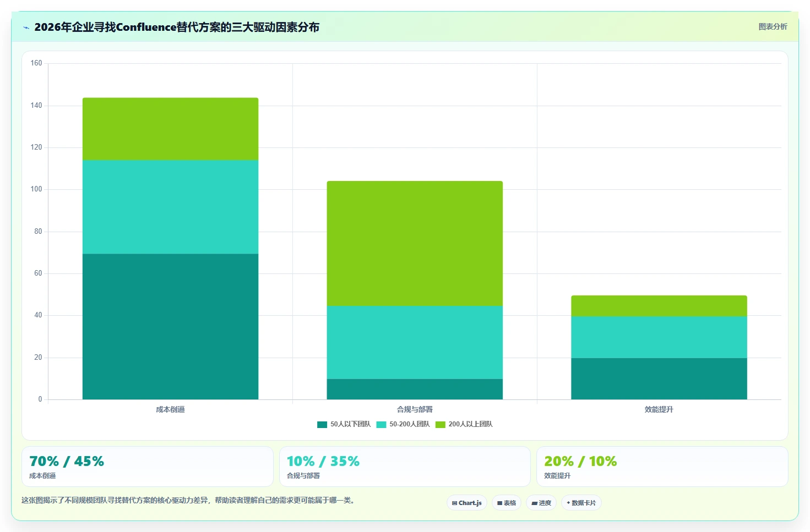Click the 成本倒逼 x-axis label
Image resolution: width=810 pixels, height=532 pixels.
170,409
